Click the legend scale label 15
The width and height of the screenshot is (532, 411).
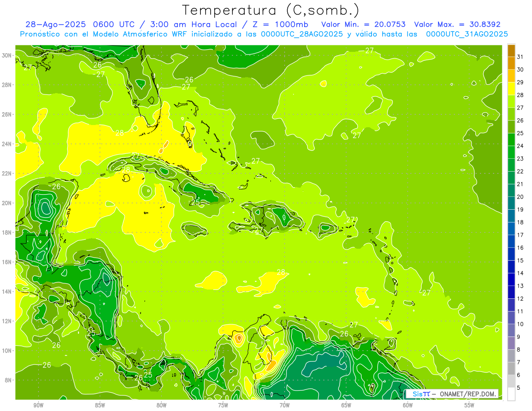tap(520, 260)
